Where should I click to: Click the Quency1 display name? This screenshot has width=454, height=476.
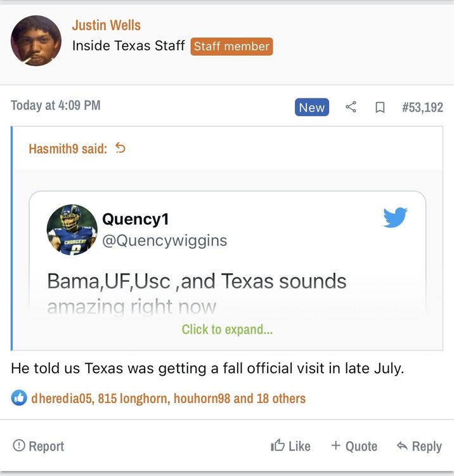pyautogui.click(x=136, y=220)
